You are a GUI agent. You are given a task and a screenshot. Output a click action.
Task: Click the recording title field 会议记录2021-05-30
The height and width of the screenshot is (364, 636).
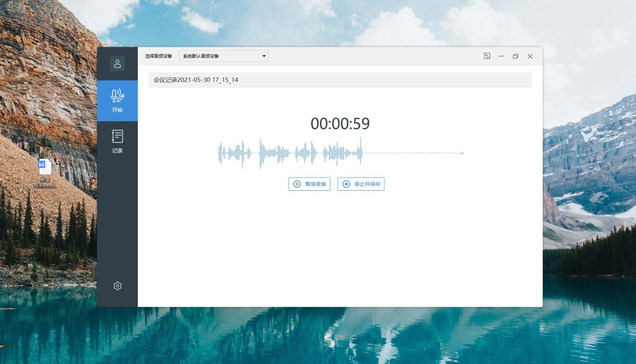(x=340, y=80)
